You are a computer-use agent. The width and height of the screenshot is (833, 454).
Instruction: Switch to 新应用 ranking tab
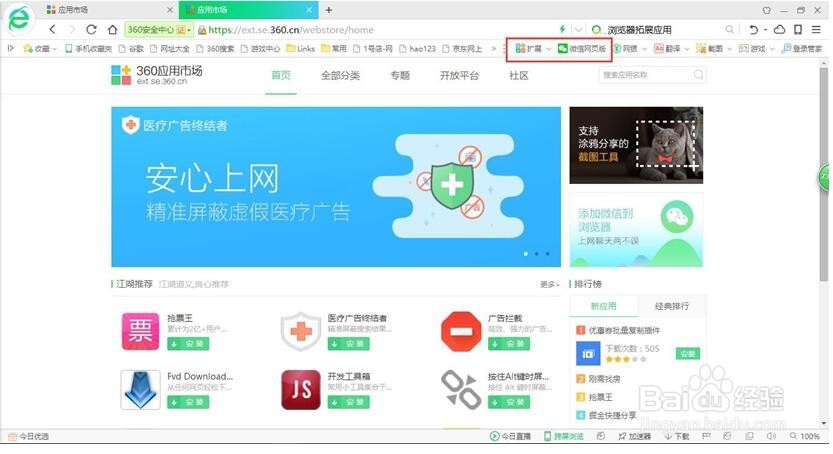pyautogui.click(x=604, y=306)
